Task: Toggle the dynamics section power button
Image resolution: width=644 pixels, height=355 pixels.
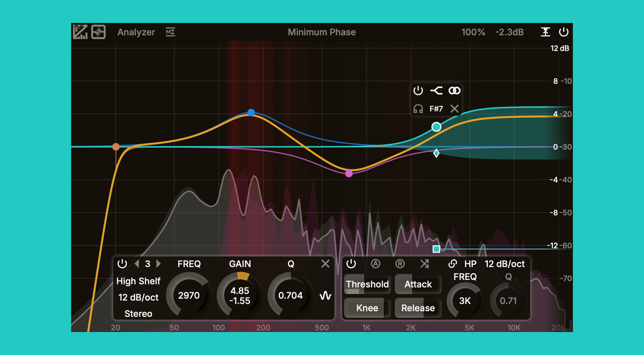Action: [351, 264]
